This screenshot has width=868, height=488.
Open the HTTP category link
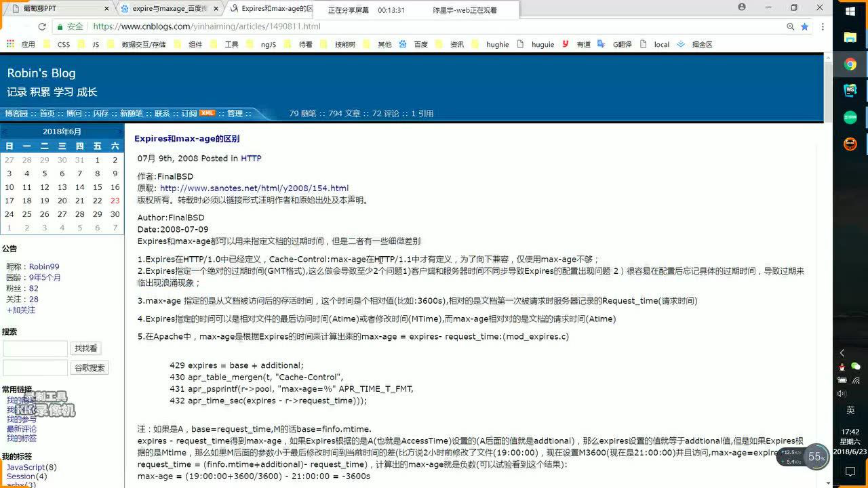pos(251,158)
